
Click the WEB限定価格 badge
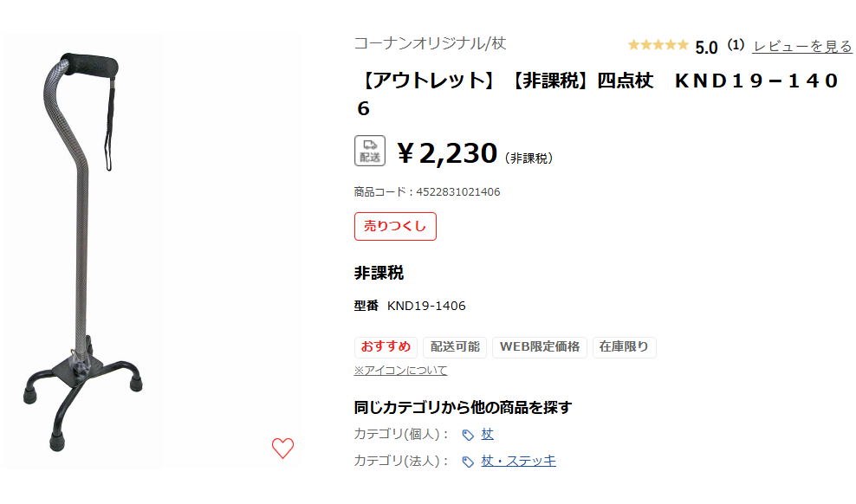(540, 346)
